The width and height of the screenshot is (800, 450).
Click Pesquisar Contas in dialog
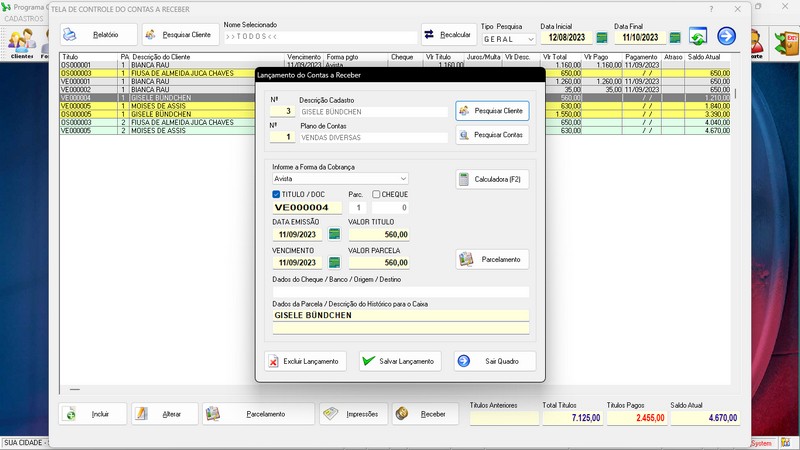tap(492, 134)
